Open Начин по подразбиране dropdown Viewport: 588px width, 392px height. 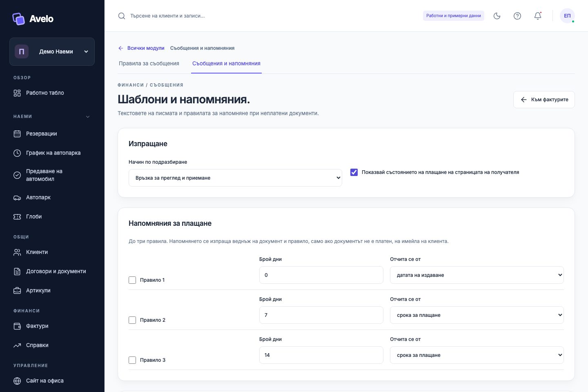pyautogui.click(x=235, y=178)
